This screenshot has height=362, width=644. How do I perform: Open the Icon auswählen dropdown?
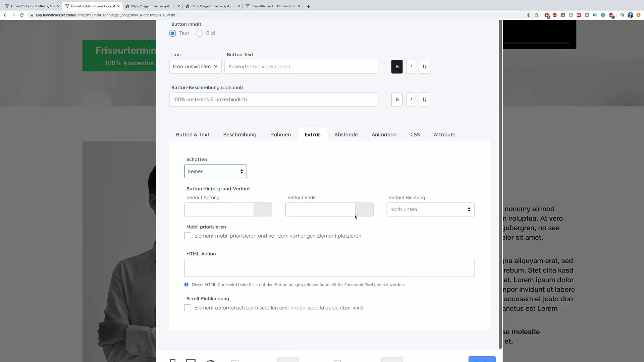195,66
